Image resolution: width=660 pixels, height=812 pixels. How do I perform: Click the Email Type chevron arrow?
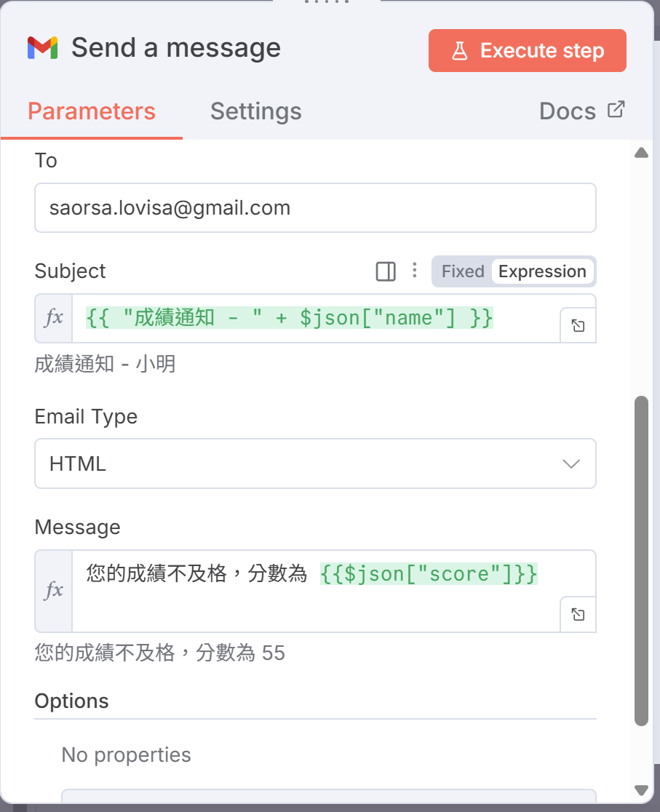[x=571, y=463]
